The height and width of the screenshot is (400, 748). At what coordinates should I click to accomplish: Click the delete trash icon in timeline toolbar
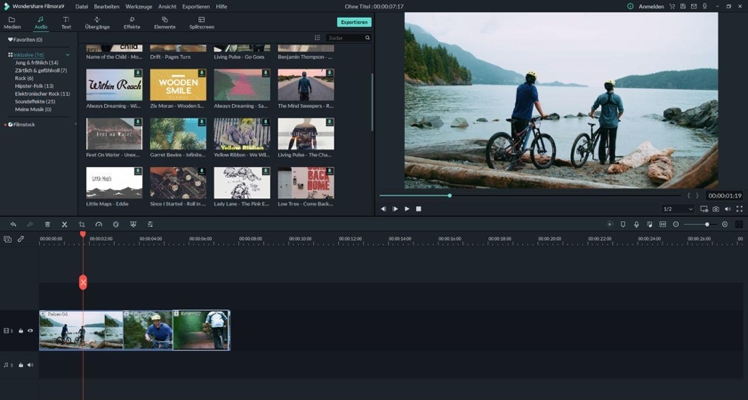[47, 224]
